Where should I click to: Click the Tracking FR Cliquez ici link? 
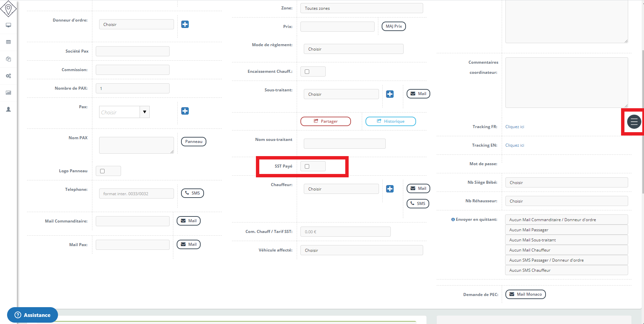coord(515,127)
